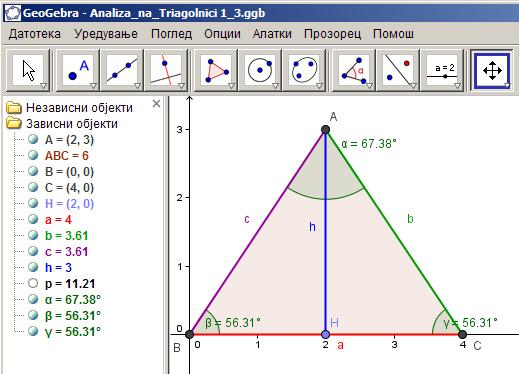Toggle visibility of α = 67.38°

(33, 299)
